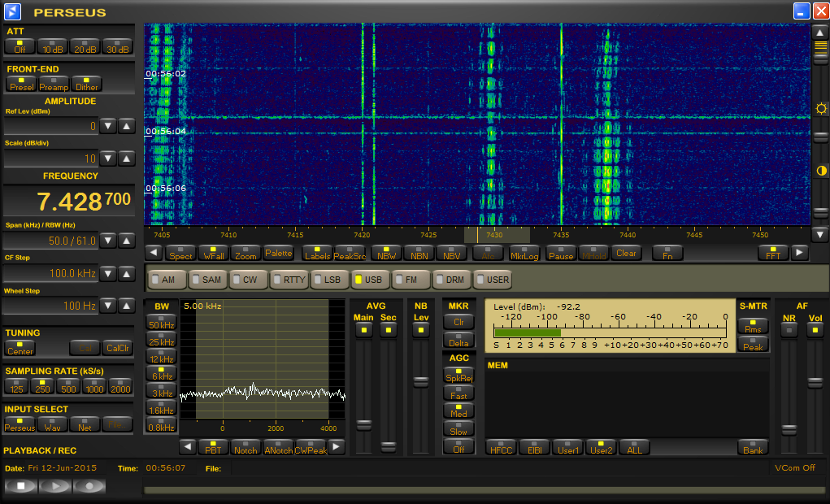Click the stop playback button

click(x=20, y=485)
